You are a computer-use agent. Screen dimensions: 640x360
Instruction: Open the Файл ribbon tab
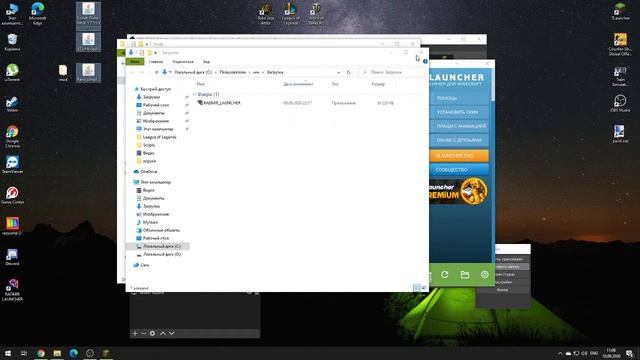[x=135, y=62]
